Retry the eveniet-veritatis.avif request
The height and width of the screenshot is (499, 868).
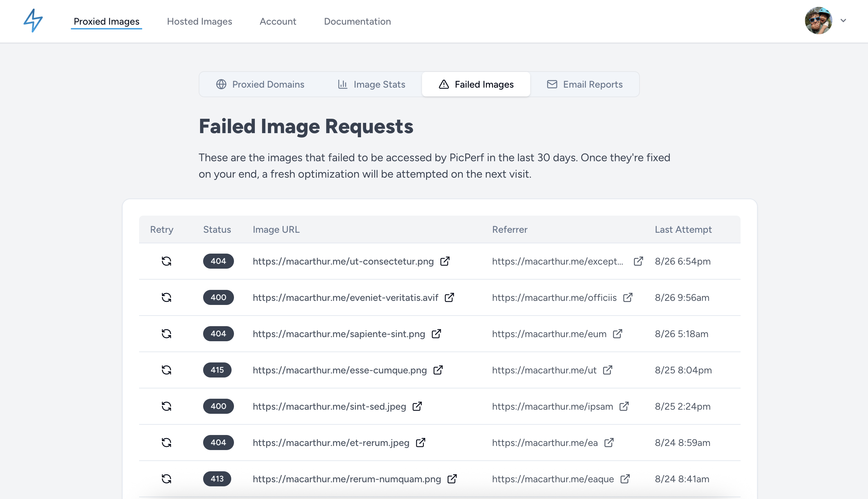pyautogui.click(x=166, y=297)
